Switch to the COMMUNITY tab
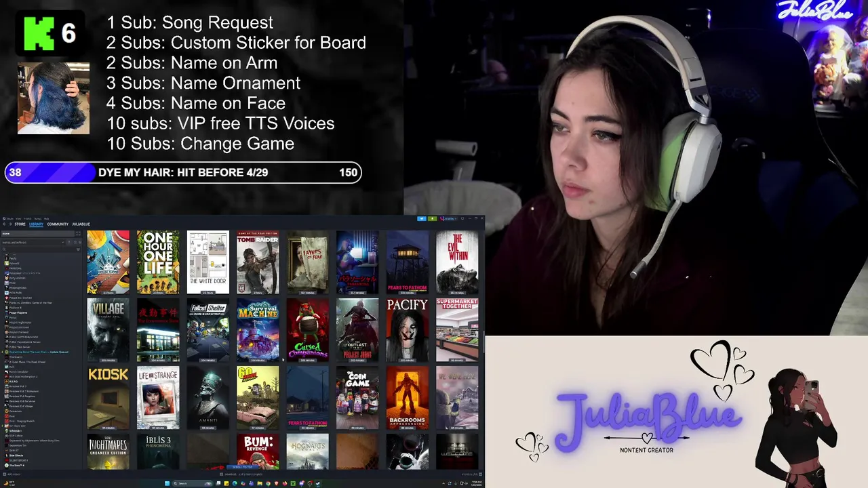 pyautogui.click(x=58, y=224)
